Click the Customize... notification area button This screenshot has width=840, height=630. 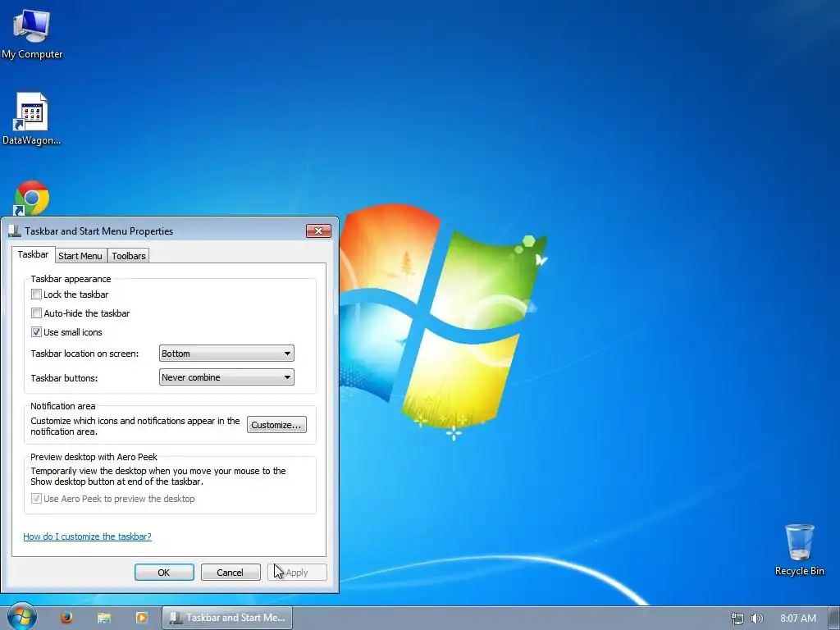276,425
